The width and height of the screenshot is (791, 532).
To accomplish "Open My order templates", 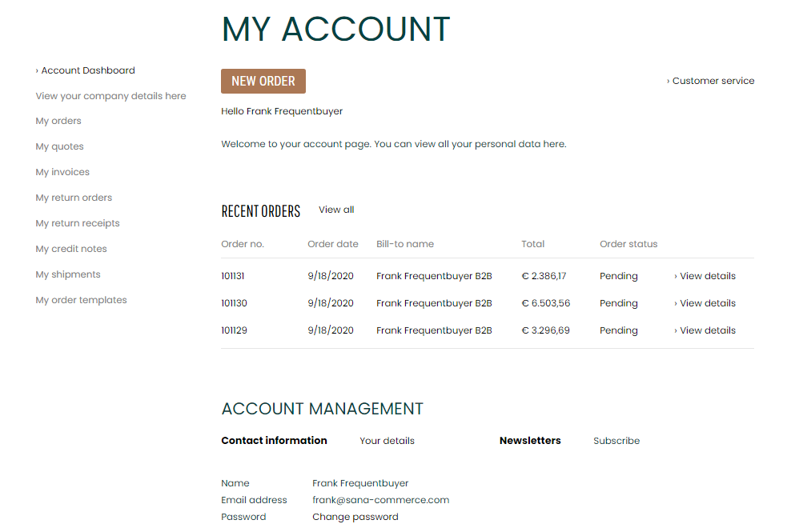I will coord(81,300).
